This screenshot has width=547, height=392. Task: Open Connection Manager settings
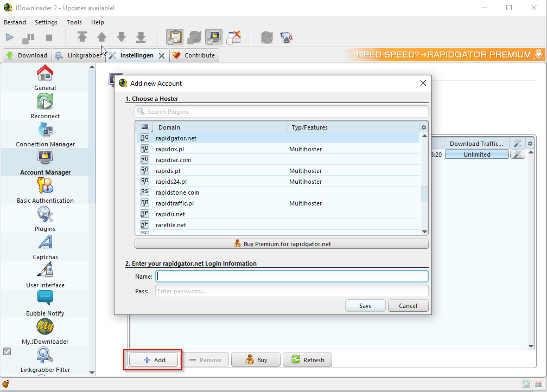click(45, 134)
